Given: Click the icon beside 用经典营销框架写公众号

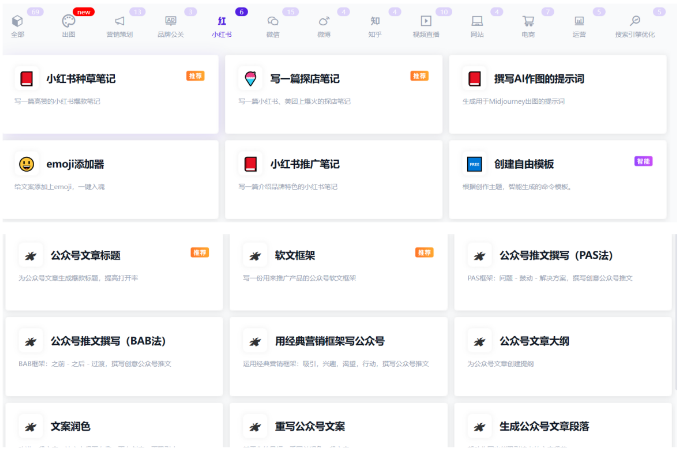Looking at the screenshot, I should (255, 341).
